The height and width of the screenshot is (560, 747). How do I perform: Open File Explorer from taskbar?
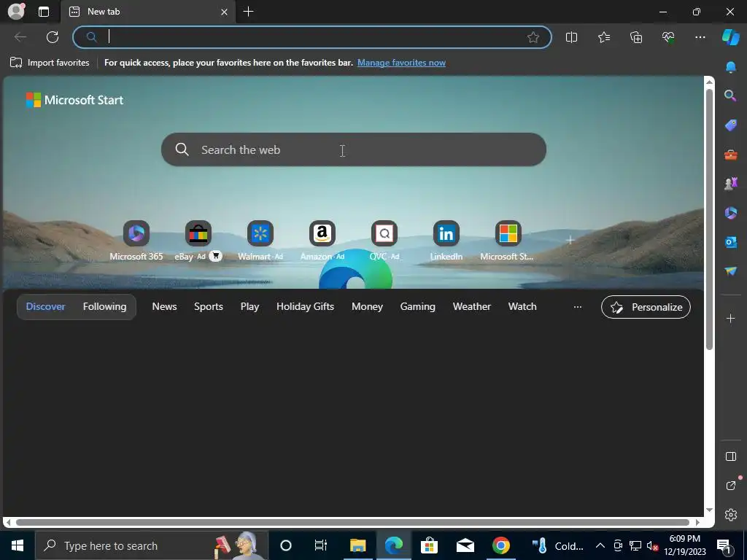[357, 545]
